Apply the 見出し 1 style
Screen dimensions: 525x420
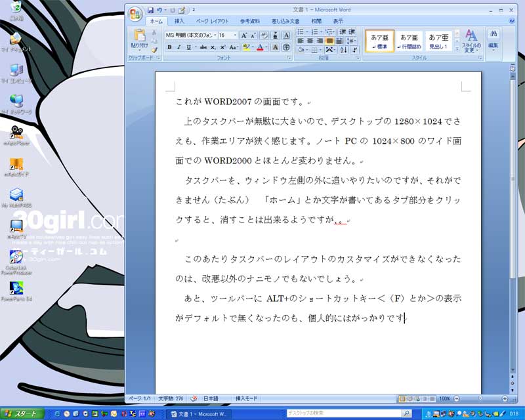tap(438, 41)
